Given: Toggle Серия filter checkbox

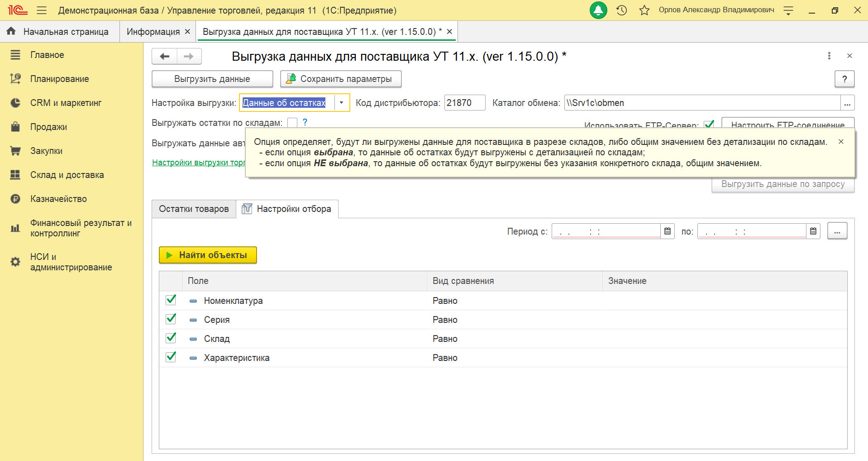Looking at the screenshot, I should click(171, 319).
